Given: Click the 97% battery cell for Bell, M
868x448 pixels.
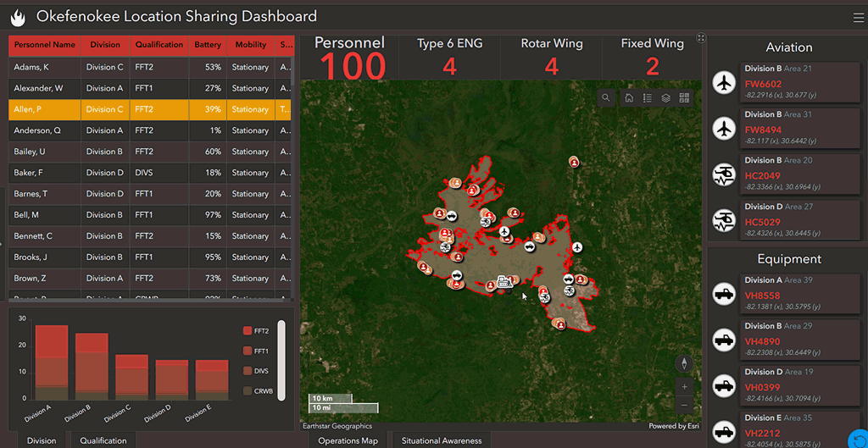Looking at the screenshot, I should tap(208, 214).
